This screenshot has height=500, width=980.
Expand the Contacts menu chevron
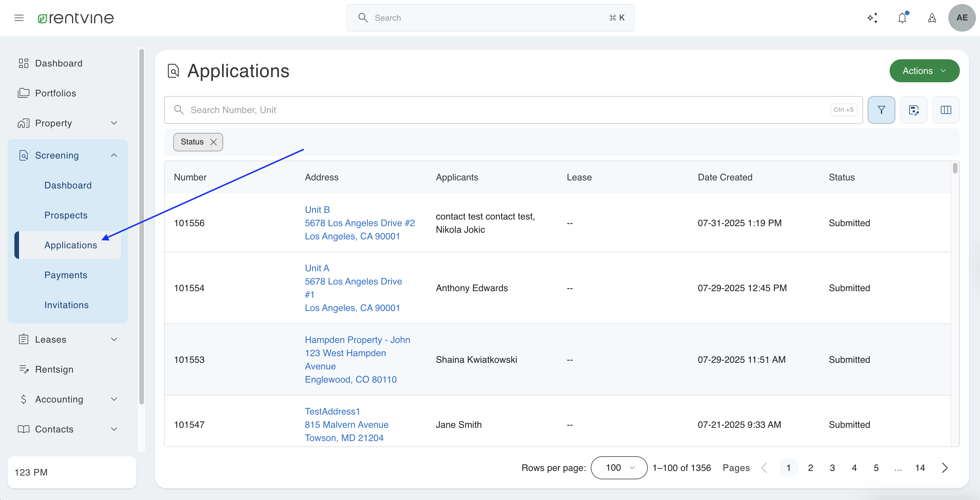(114, 429)
